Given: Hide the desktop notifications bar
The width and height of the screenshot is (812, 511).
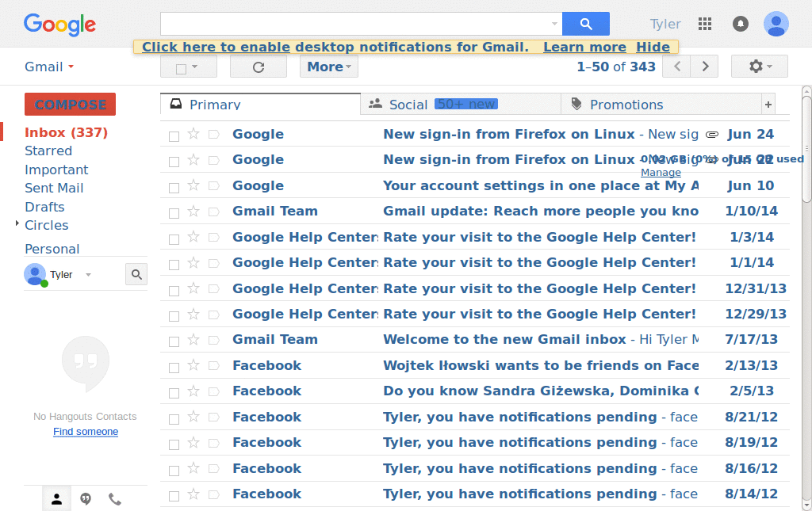Looking at the screenshot, I should pyautogui.click(x=653, y=47).
